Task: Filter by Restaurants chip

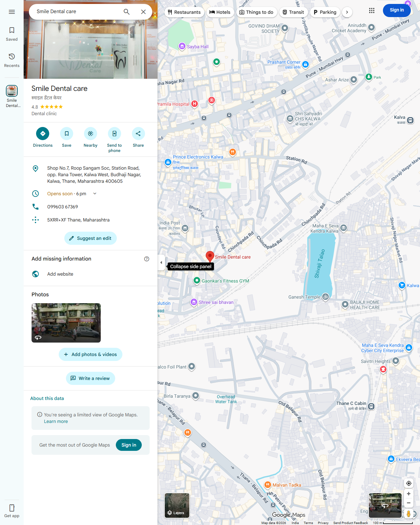Action: coord(184,12)
